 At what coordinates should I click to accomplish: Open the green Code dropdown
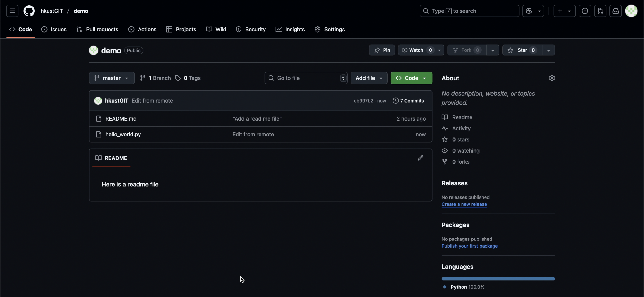[411, 78]
